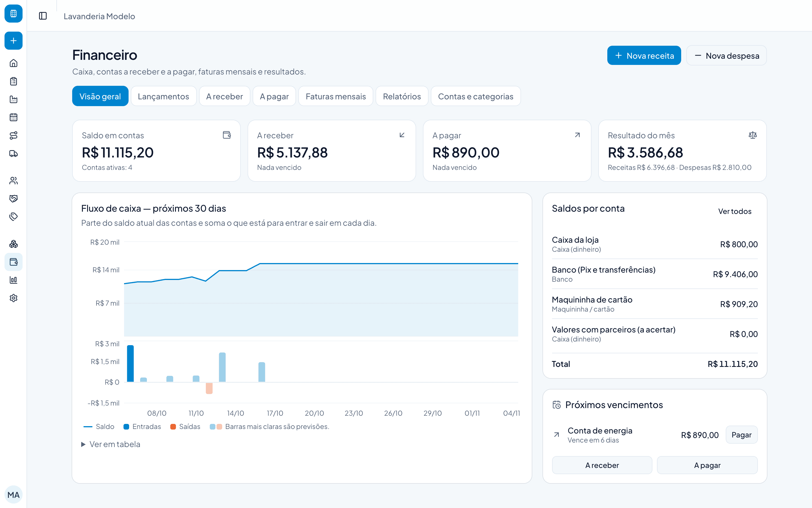This screenshot has height=508, width=812.
Task: Click the Nova despesa button
Action: pos(727,55)
